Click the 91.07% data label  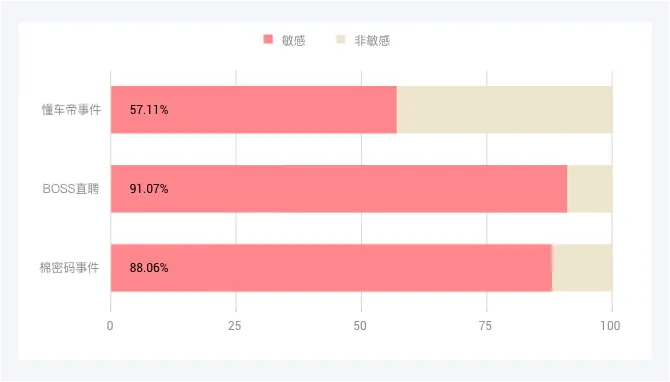[x=149, y=189]
